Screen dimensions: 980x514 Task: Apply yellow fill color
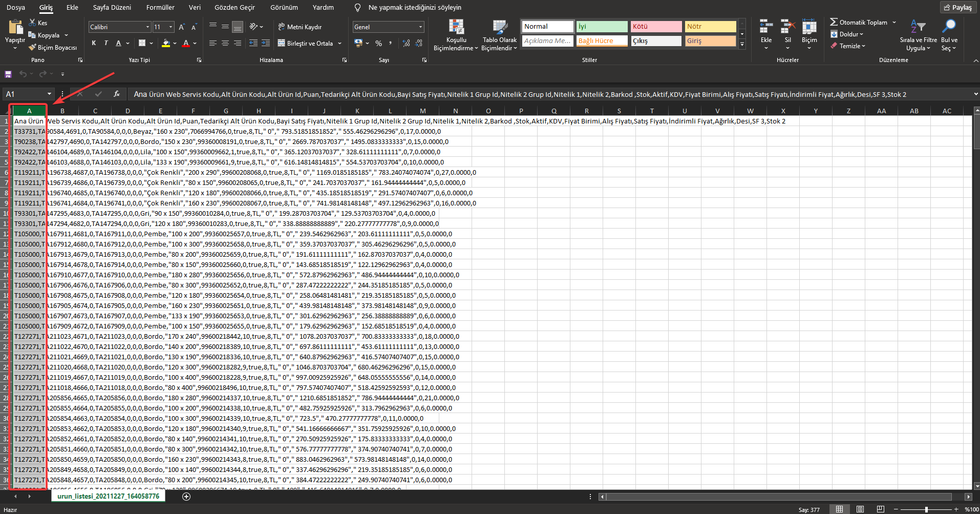[x=166, y=43]
